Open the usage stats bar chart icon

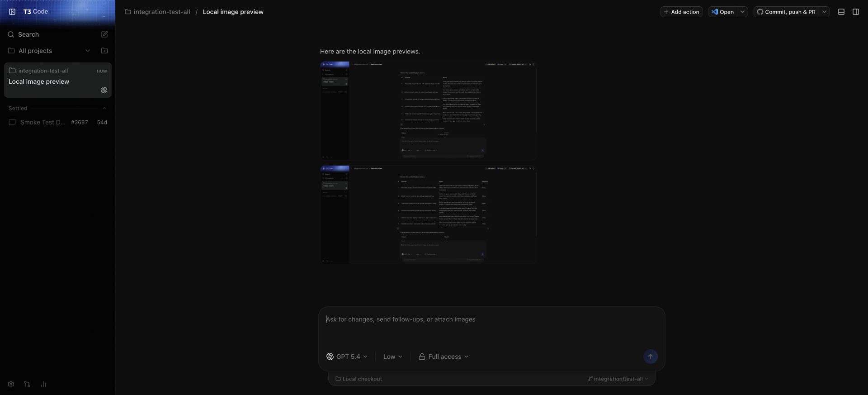tap(43, 384)
